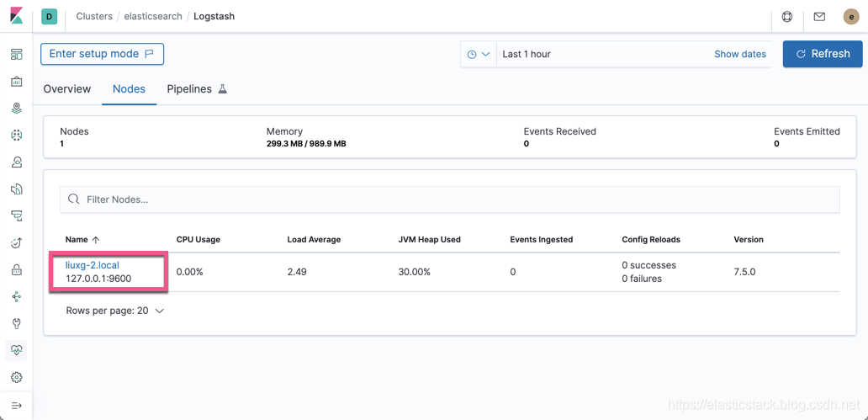
Task: Click the 30.00% JVM heap value
Action: 414,272
